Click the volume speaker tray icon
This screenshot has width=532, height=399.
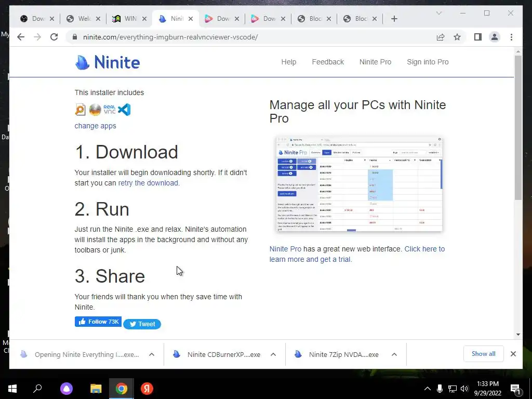pyautogui.click(x=464, y=389)
